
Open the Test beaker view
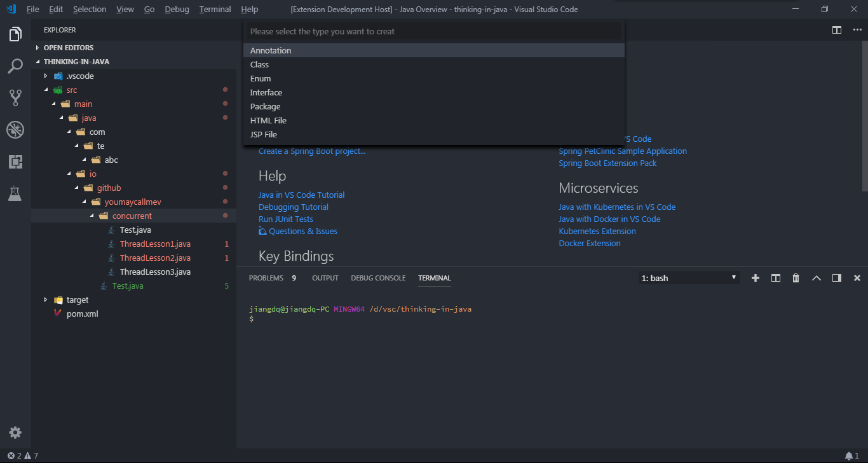point(15,193)
